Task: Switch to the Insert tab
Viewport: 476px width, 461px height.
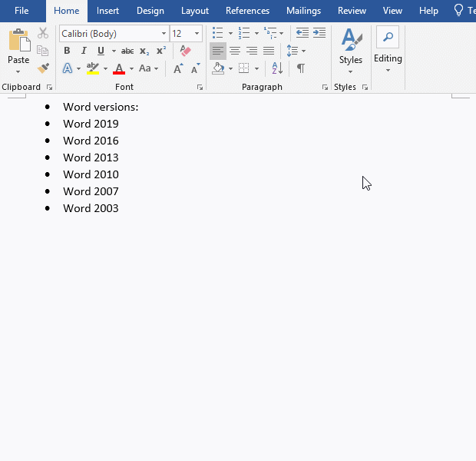Action: click(107, 11)
